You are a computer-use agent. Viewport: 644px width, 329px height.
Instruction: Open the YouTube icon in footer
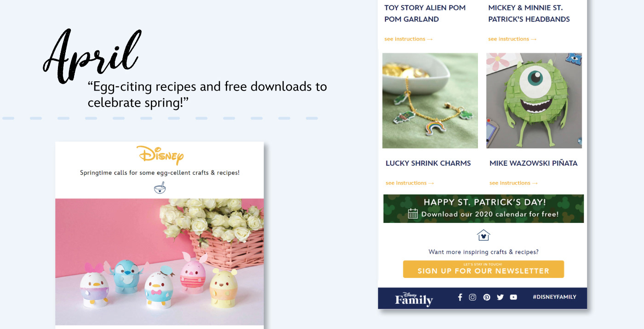pyautogui.click(x=513, y=297)
